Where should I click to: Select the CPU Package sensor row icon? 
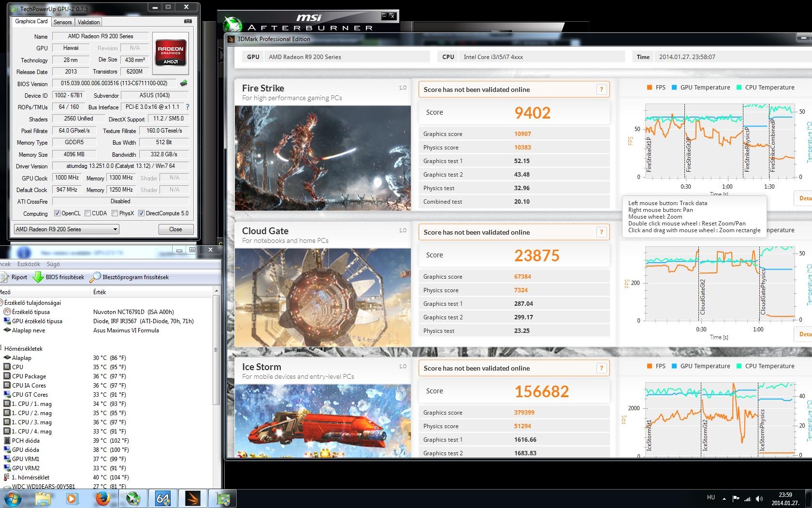7,376
